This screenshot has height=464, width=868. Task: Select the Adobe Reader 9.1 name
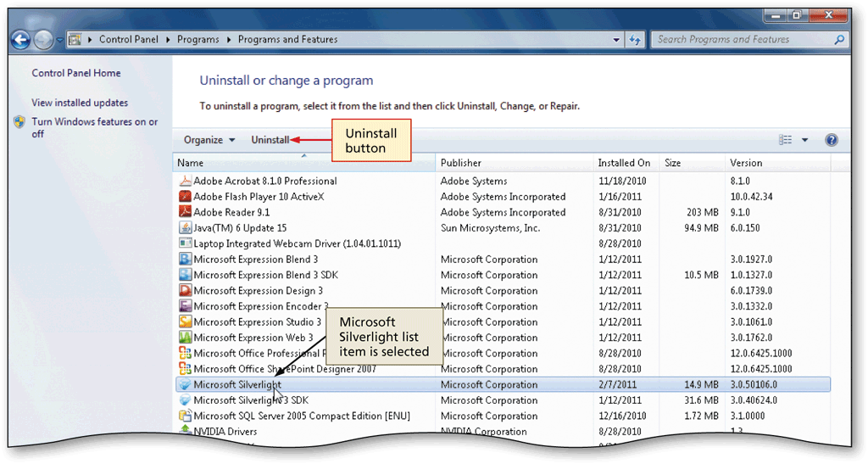coord(231,212)
